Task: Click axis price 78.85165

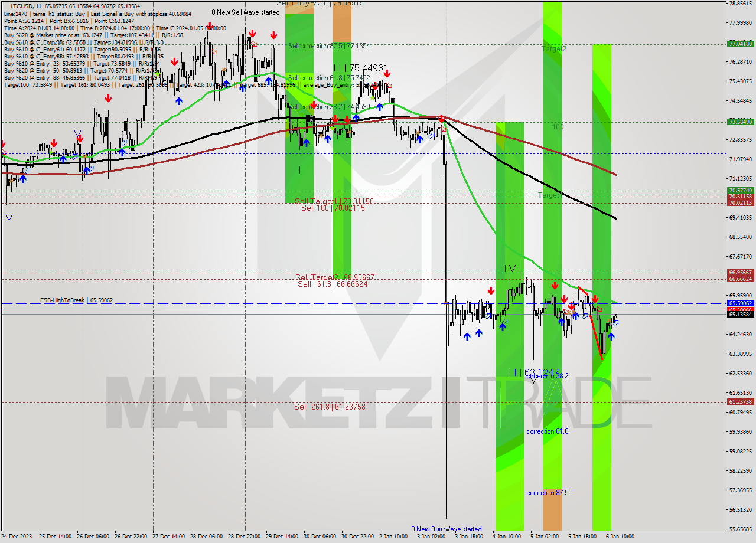Action: click(741, 3)
